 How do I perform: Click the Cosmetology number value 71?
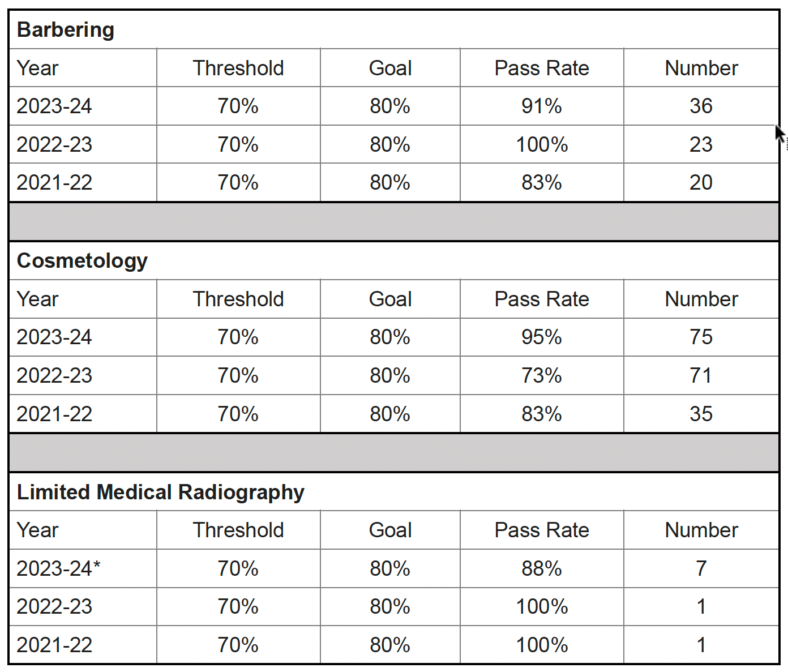point(700,375)
